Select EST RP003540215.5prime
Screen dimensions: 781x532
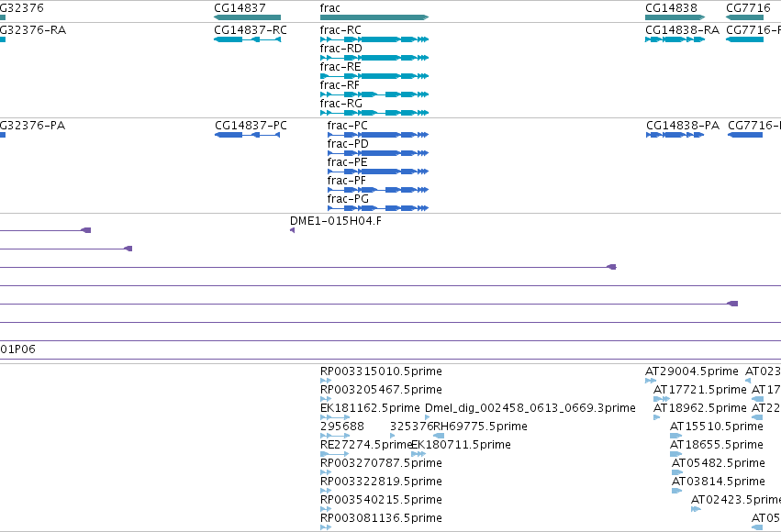[381, 500]
